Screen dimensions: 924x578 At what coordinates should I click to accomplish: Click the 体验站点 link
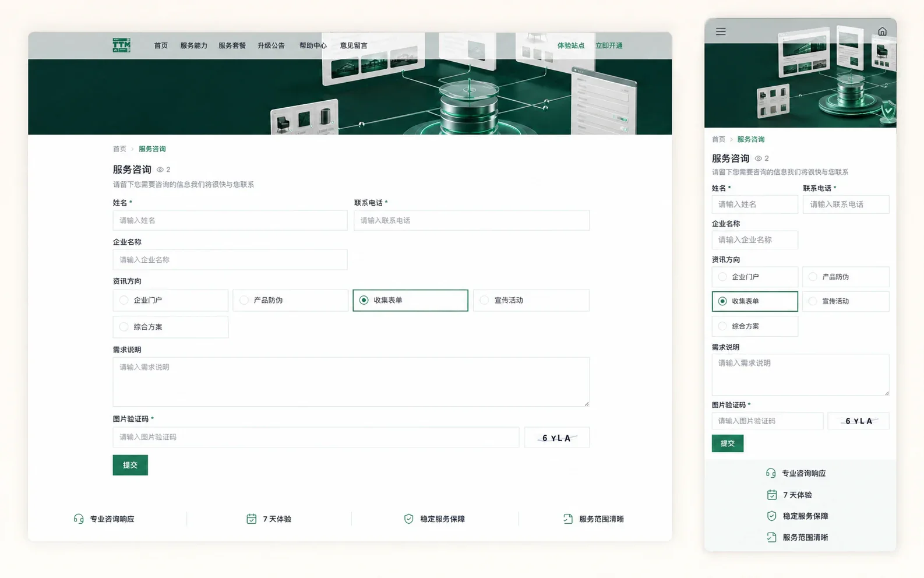(571, 45)
